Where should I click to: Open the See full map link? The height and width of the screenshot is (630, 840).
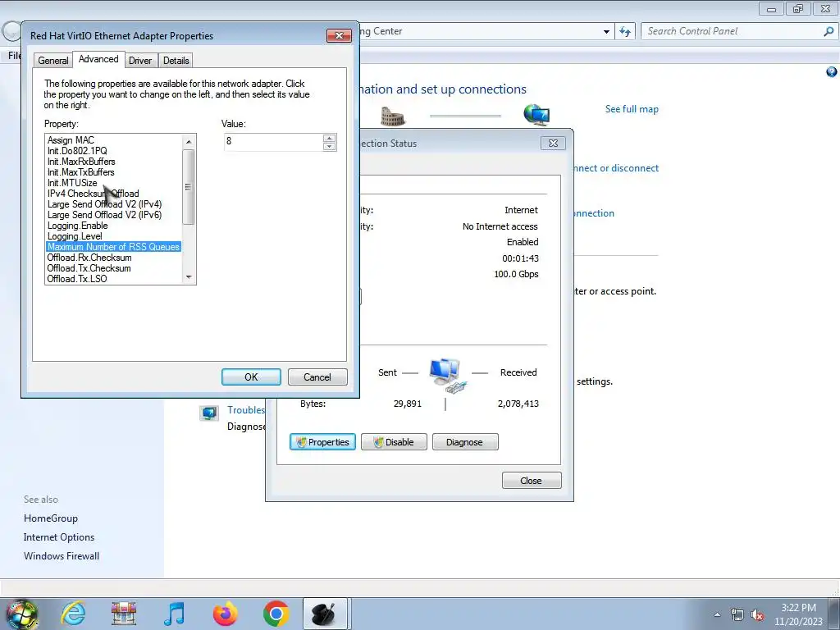(632, 109)
